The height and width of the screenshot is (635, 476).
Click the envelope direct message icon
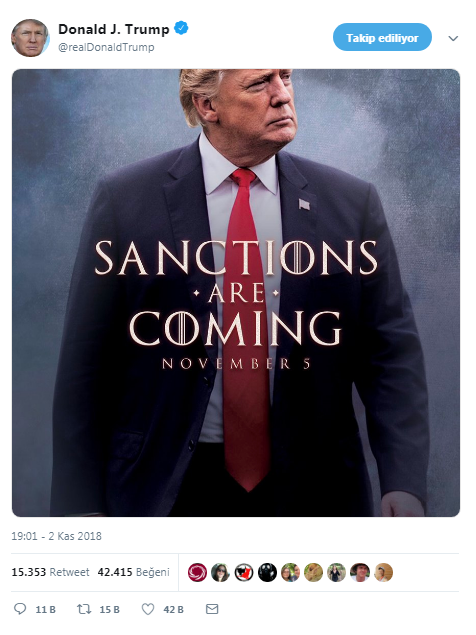tap(212, 609)
